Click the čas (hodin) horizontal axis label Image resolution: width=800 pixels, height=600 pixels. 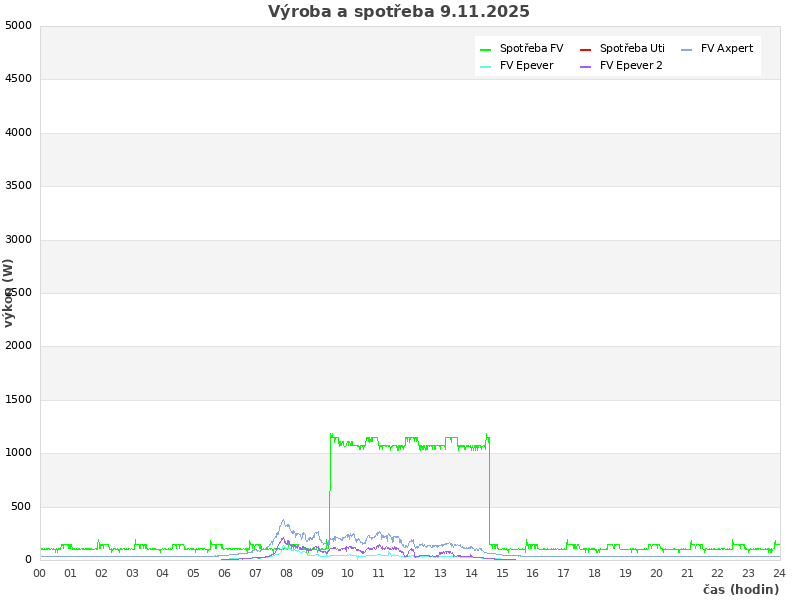[x=740, y=590]
